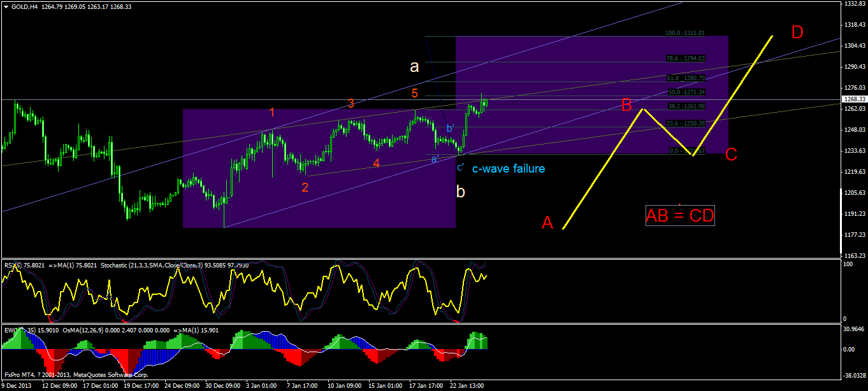Click the time axis label '24 Dec 09:00'

click(184, 386)
